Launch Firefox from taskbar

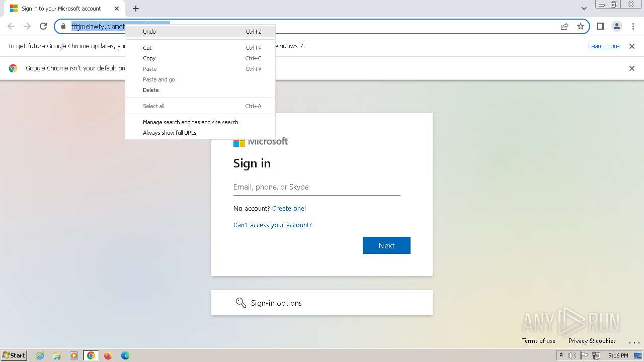pos(108,355)
